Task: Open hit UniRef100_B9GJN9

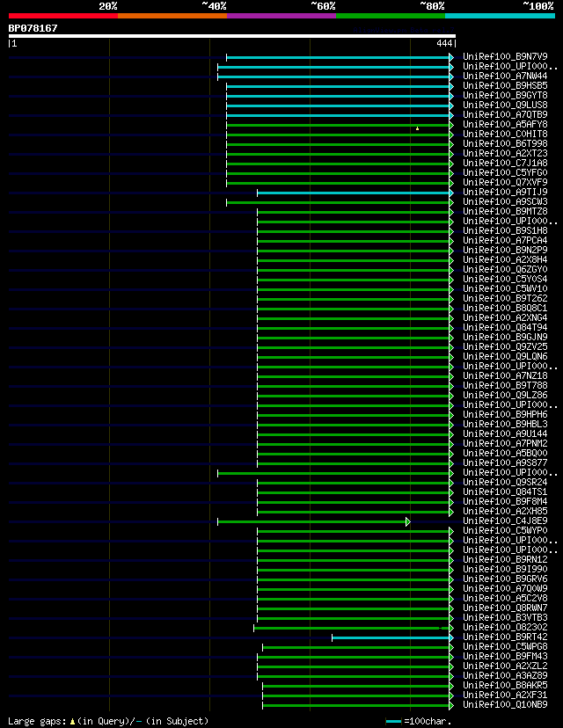Action: 505,337
